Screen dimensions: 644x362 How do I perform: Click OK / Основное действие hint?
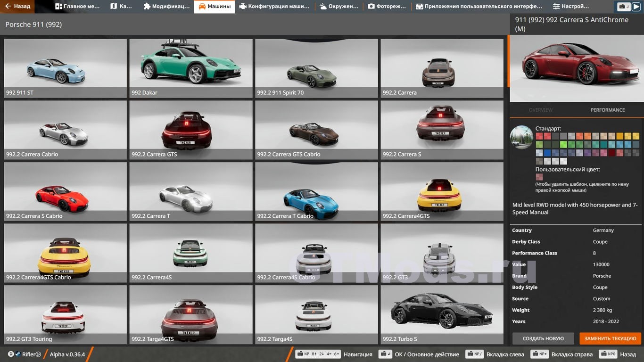pyautogui.click(x=420, y=354)
